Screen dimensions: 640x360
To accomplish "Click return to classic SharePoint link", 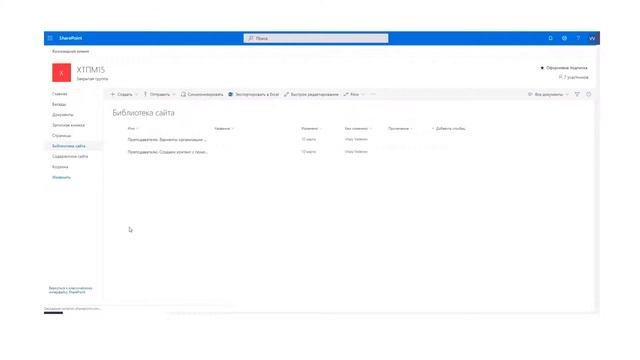I will point(71,290).
